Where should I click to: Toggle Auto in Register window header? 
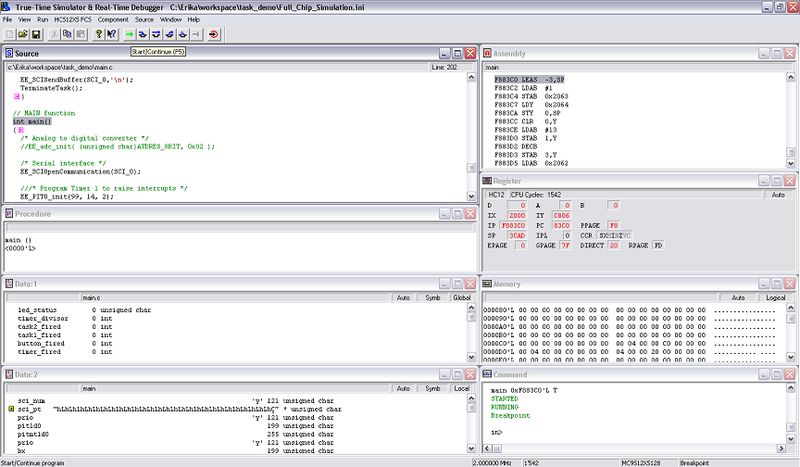pyautogui.click(x=778, y=194)
